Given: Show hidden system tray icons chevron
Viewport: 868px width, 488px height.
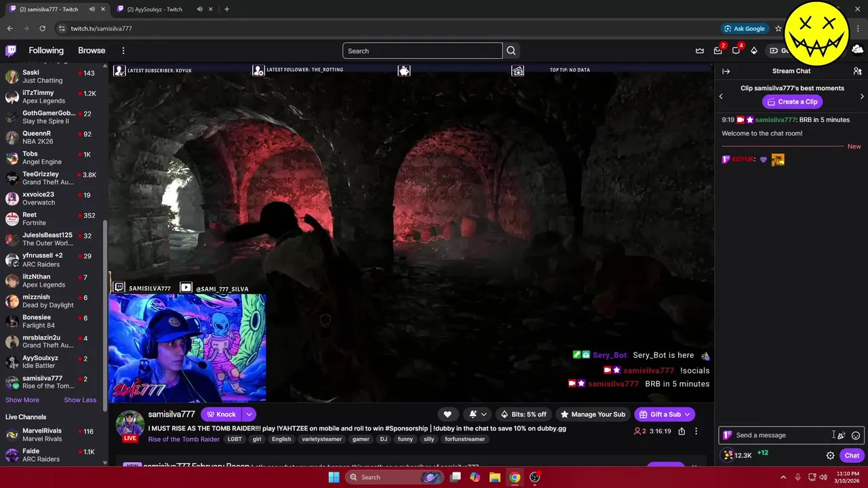Looking at the screenshot, I should (783, 477).
